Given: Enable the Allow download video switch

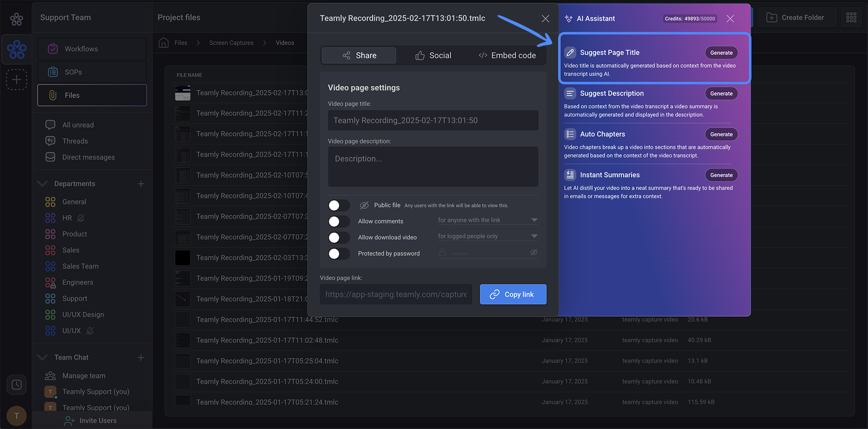Looking at the screenshot, I should [x=339, y=238].
